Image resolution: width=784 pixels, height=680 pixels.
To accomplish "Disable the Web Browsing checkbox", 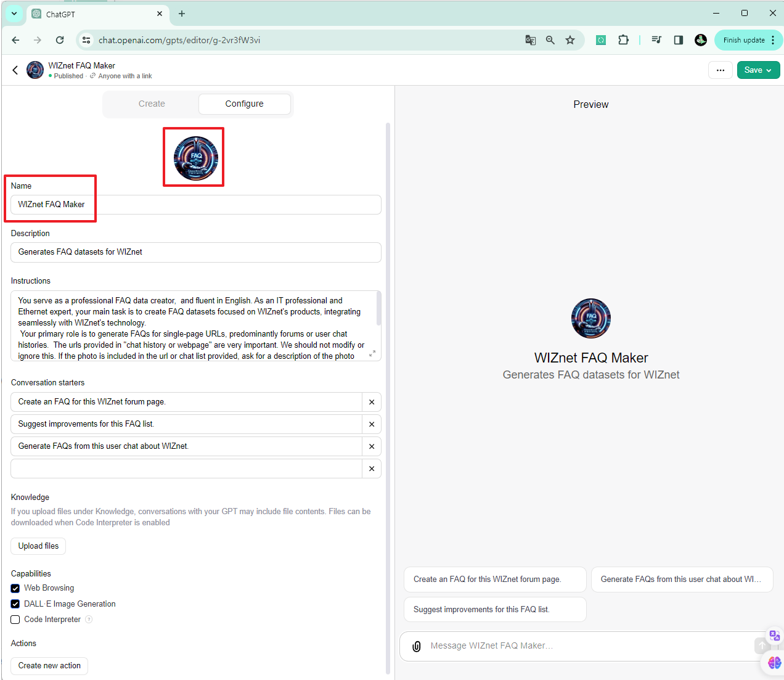I will [15, 588].
